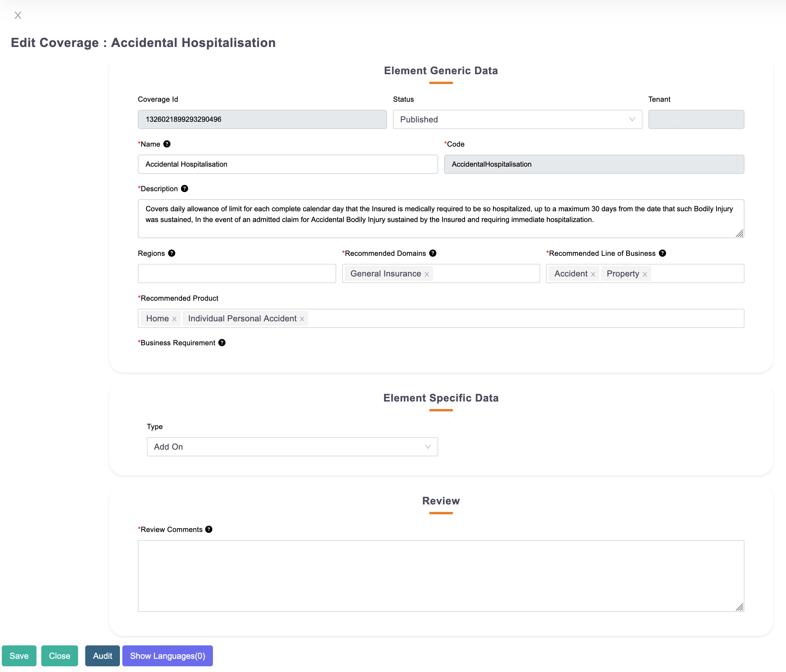The image size is (786, 672).
Task: Click the Element Generic Data heading
Action: [441, 71]
